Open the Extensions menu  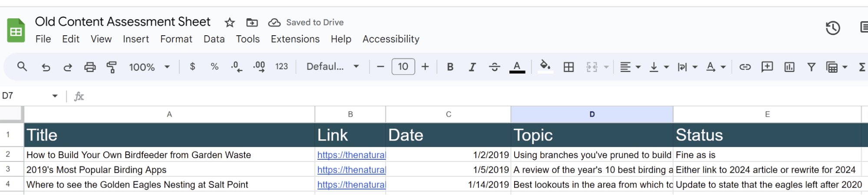(x=295, y=39)
